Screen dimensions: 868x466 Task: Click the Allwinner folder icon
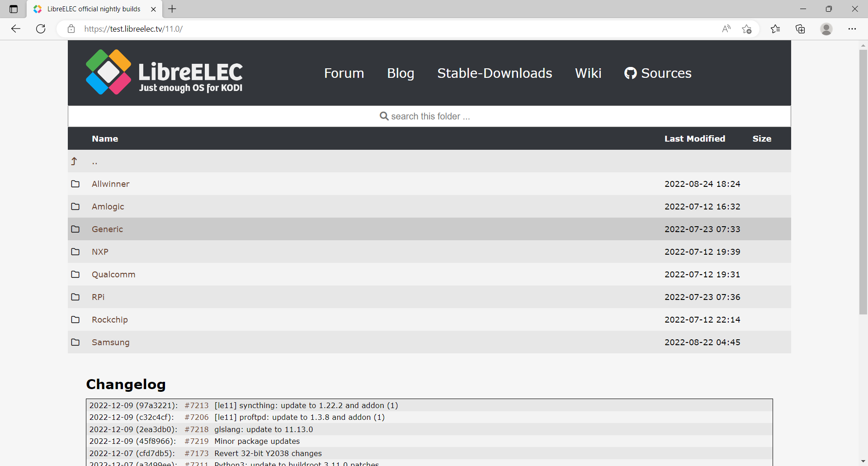75,184
